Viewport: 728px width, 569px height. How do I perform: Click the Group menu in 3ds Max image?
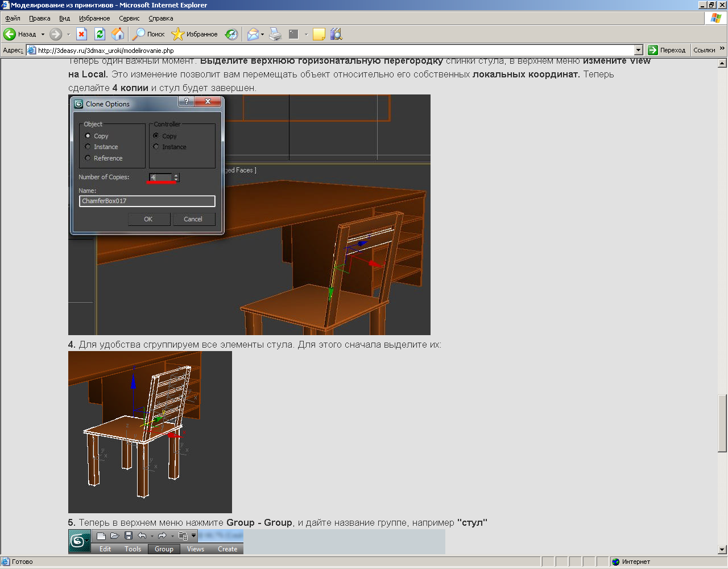tap(164, 549)
